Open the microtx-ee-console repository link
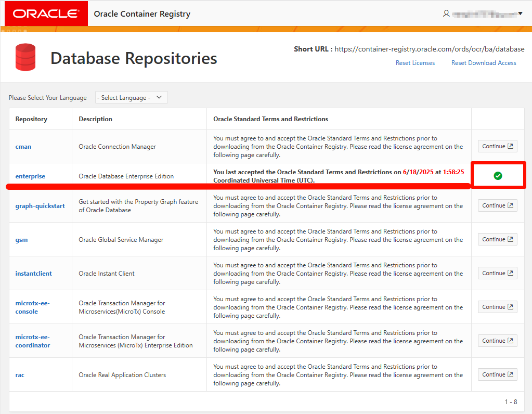The width and height of the screenshot is (532, 414). (32, 307)
